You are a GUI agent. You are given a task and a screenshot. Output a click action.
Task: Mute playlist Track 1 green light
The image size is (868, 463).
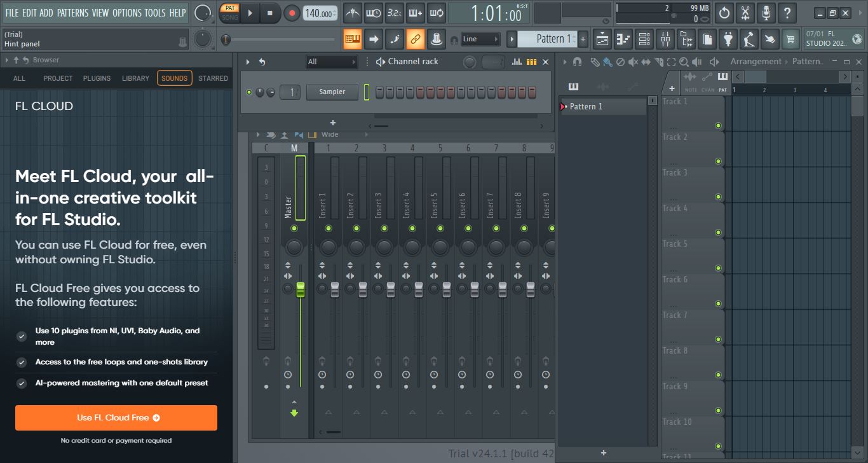(718, 126)
